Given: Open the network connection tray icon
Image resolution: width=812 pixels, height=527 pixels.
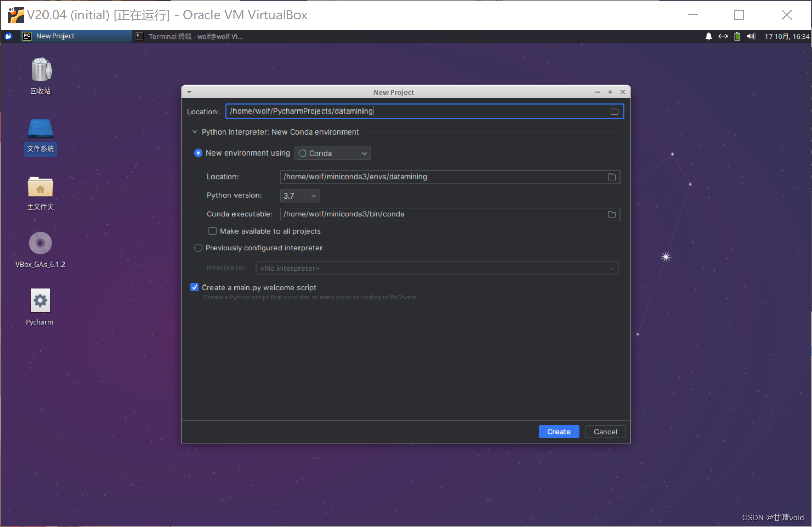Looking at the screenshot, I should (x=723, y=36).
